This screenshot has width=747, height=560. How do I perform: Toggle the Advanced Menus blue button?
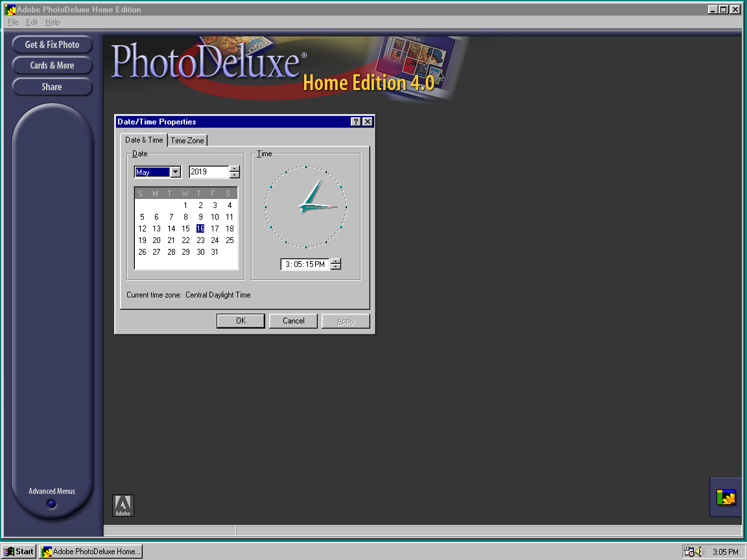tap(51, 504)
